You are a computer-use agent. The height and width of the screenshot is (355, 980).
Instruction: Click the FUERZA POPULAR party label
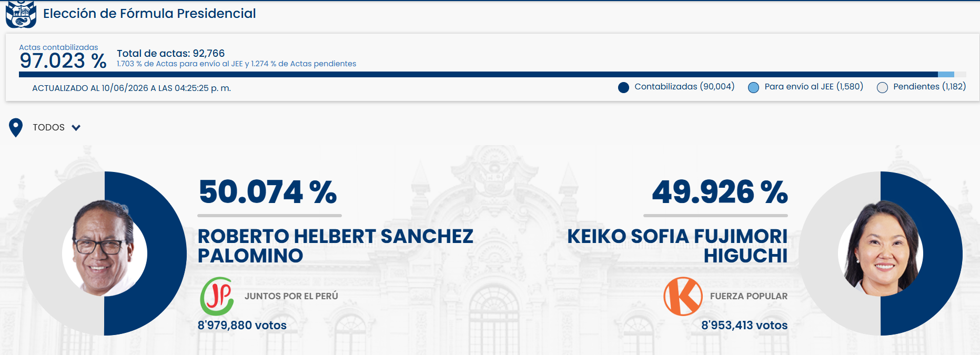coord(749,296)
